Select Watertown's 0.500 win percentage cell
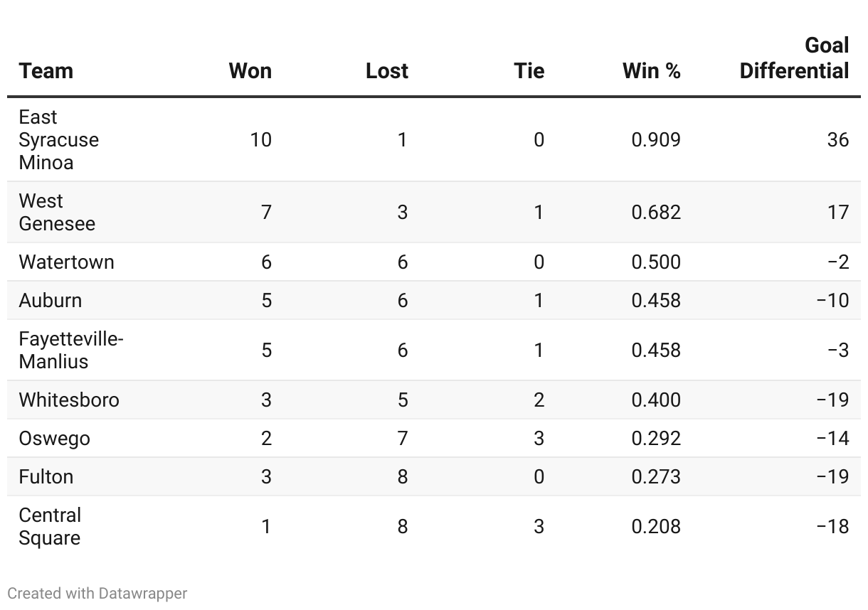 (655, 262)
